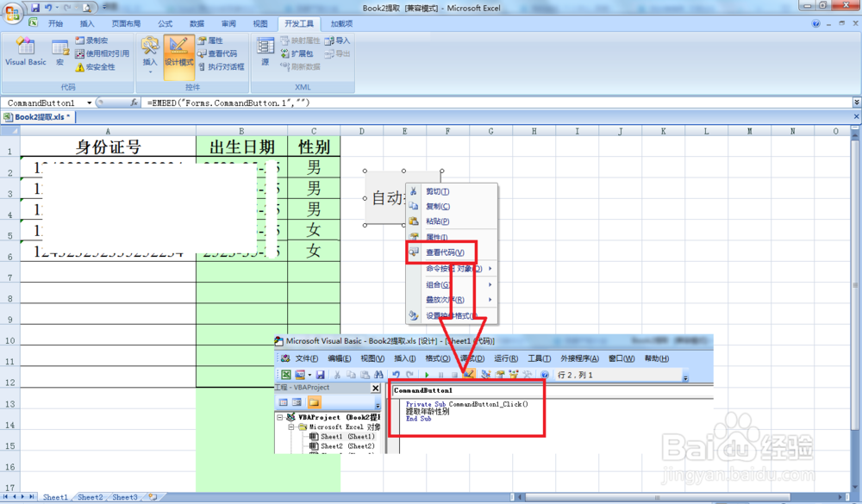Select the 自动 command button on sheet

pos(386,198)
